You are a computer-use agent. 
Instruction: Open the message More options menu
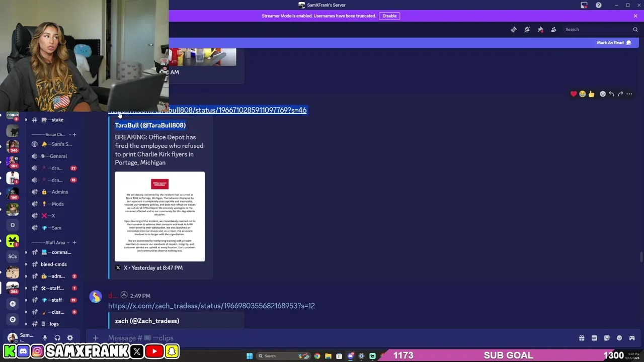[629, 94]
